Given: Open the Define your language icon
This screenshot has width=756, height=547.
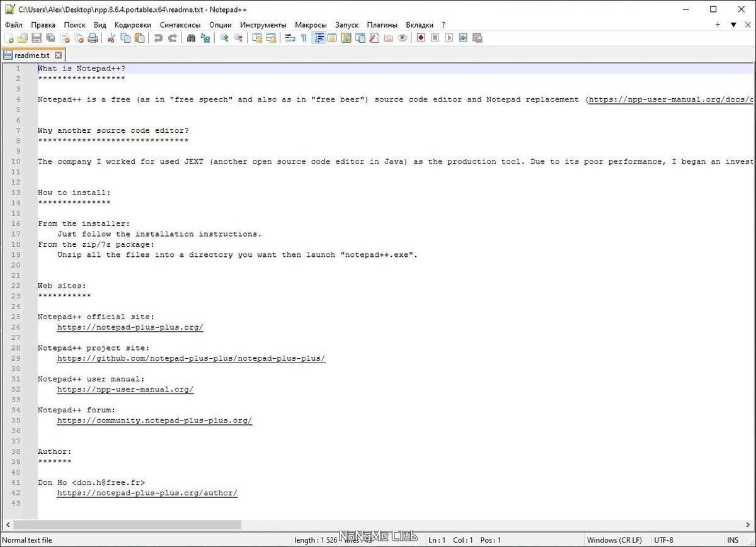Looking at the screenshot, I should (332, 38).
